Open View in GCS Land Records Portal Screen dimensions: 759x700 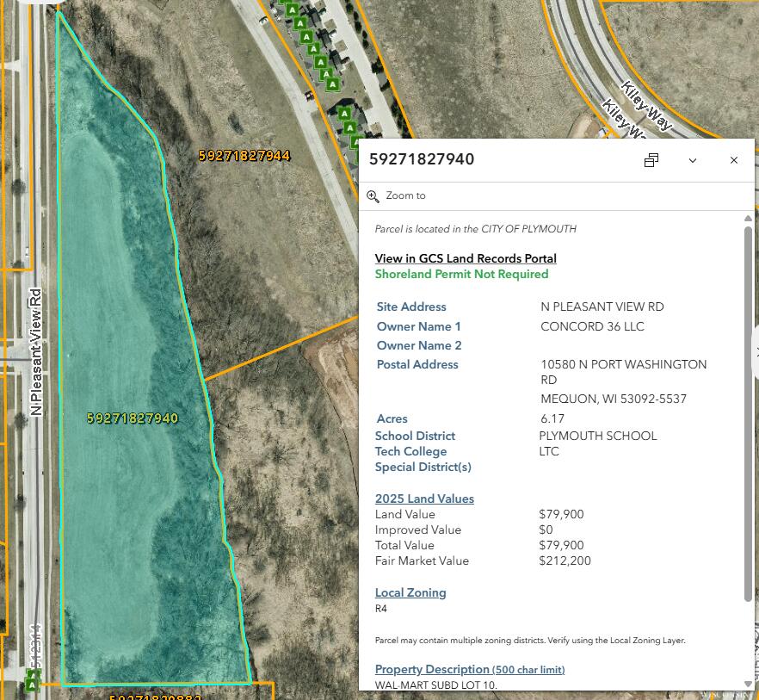click(466, 258)
